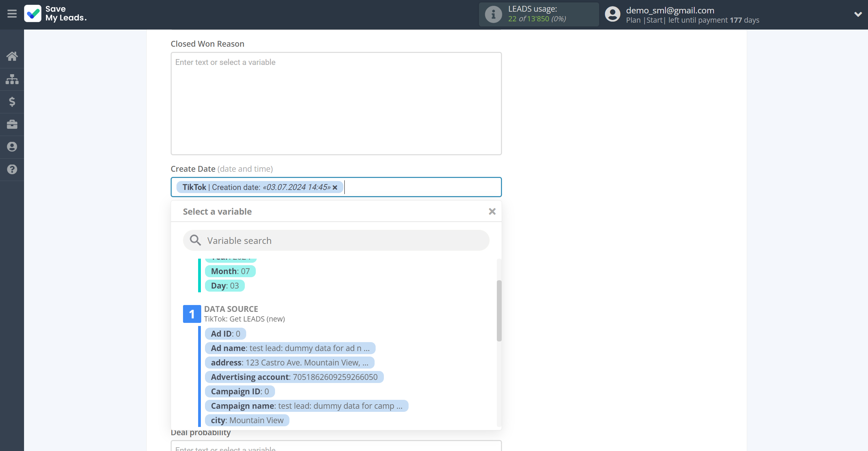Click the variable list scrollbar thumb
868x451 pixels.
pos(499,311)
